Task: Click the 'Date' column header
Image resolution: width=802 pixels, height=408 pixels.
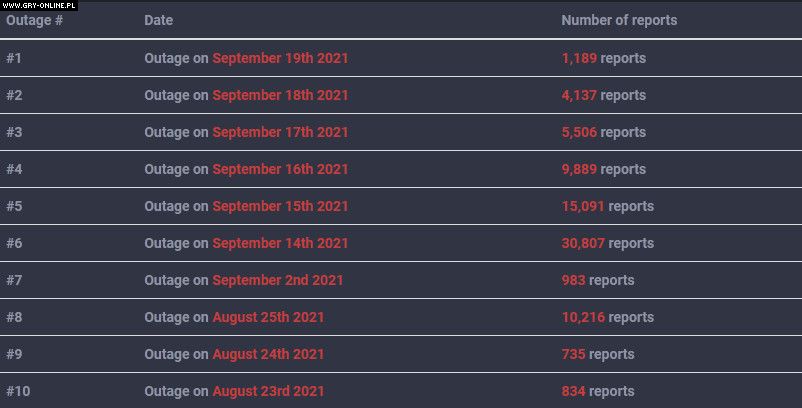Action: coord(158,20)
